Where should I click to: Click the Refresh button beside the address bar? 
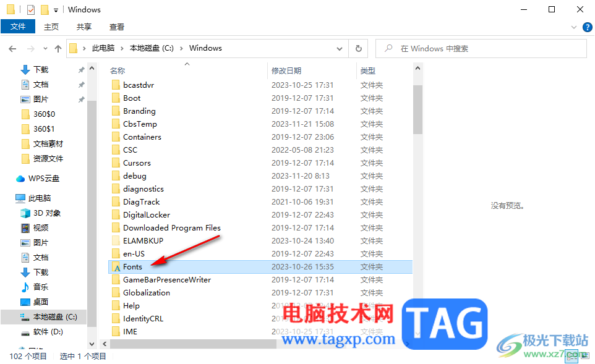click(358, 49)
